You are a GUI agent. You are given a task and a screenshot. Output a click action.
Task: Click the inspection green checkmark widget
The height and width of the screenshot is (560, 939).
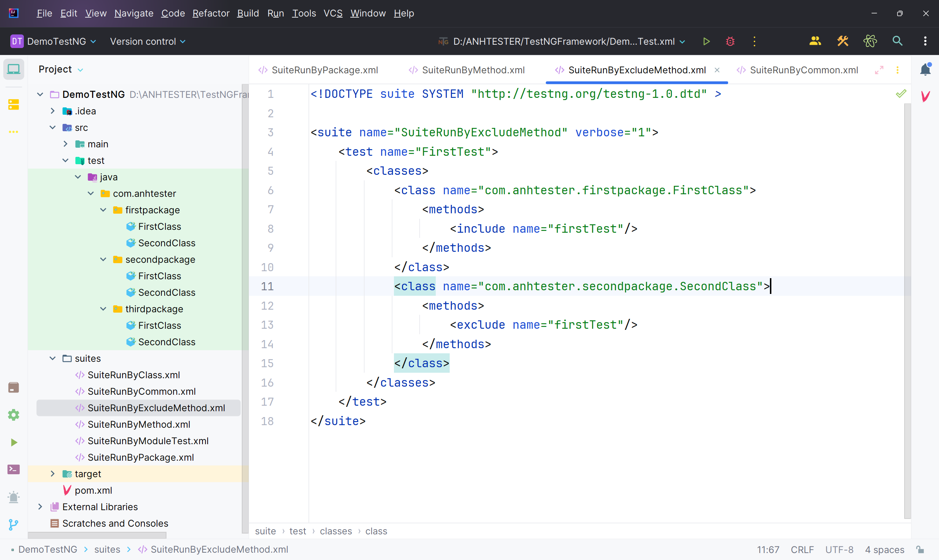[901, 93]
